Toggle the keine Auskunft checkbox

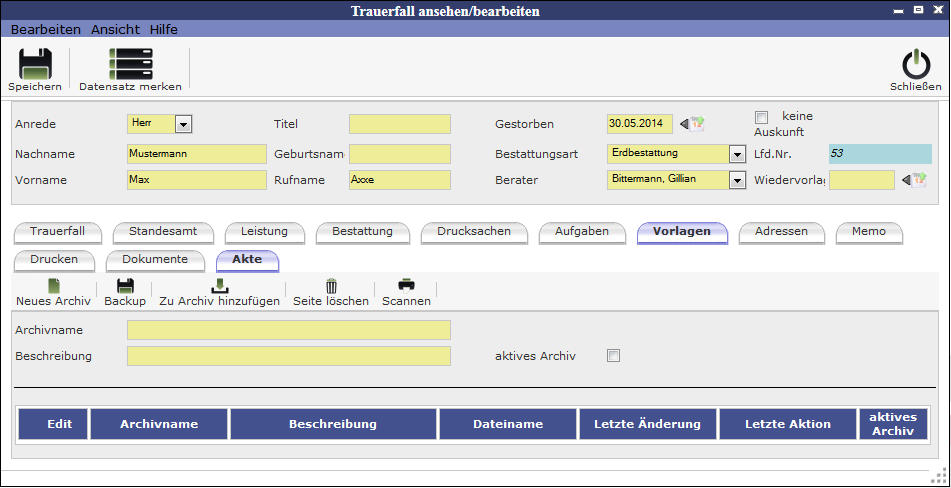click(761, 117)
